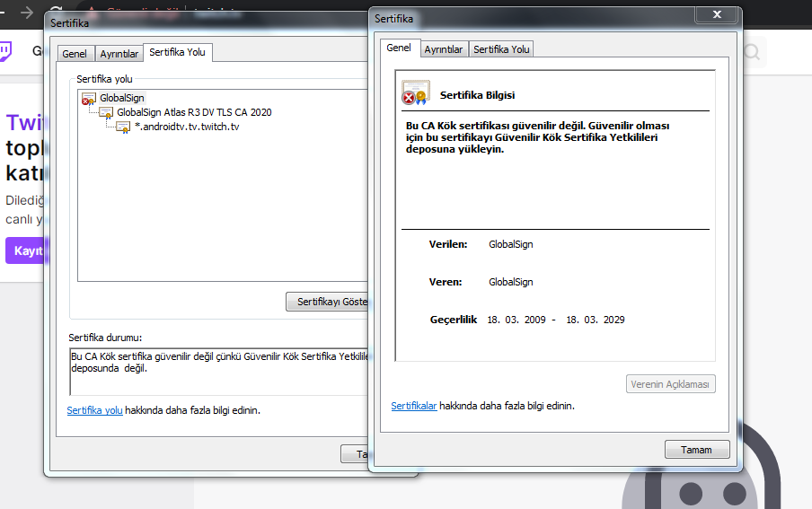Click Veren value GlobalSign
Screen dimensions: 812x509
[510, 282]
